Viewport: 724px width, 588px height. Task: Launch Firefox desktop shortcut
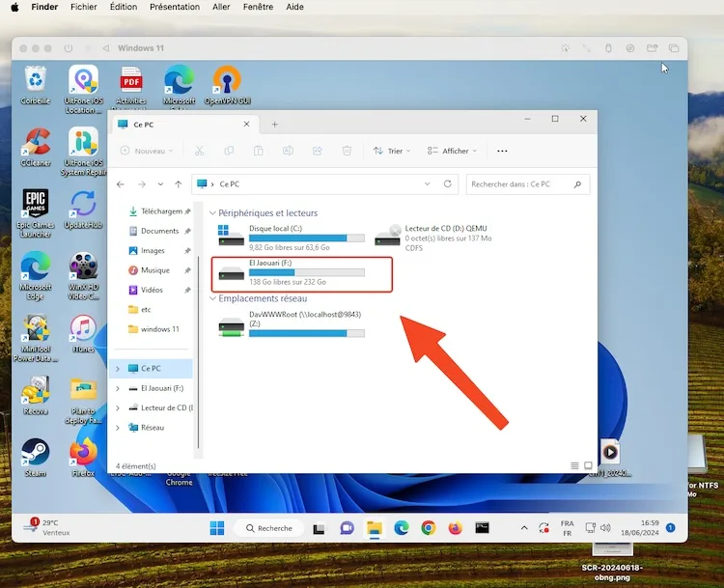84,458
